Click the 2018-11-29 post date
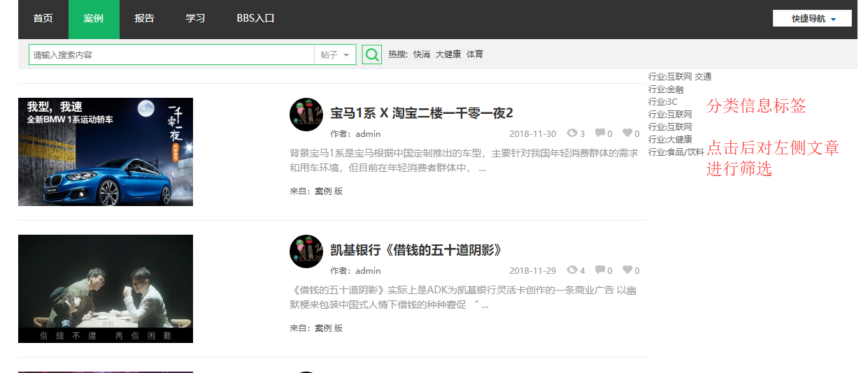Image resolution: width=868 pixels, height=373 pixels. 533,271
